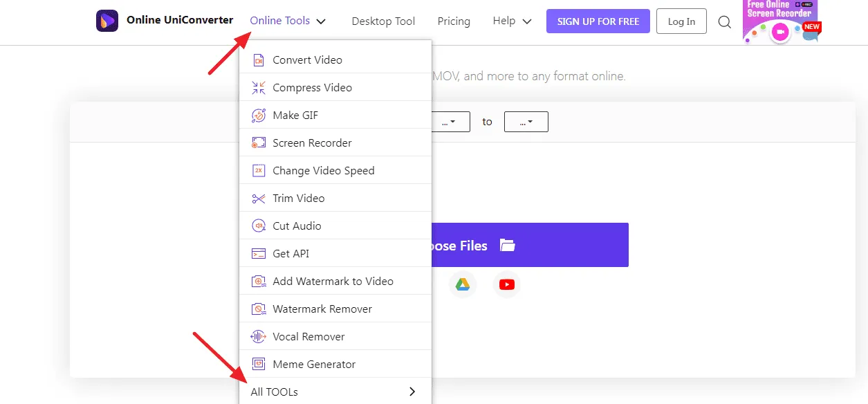Click the Get API icon
The image size is (868, 404).
259,254
